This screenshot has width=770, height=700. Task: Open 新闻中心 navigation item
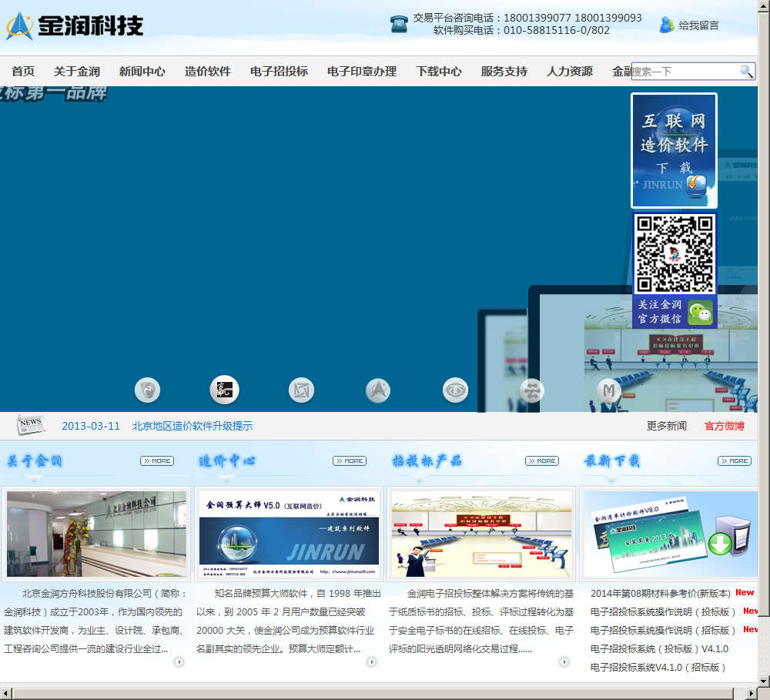pos(142,71)
